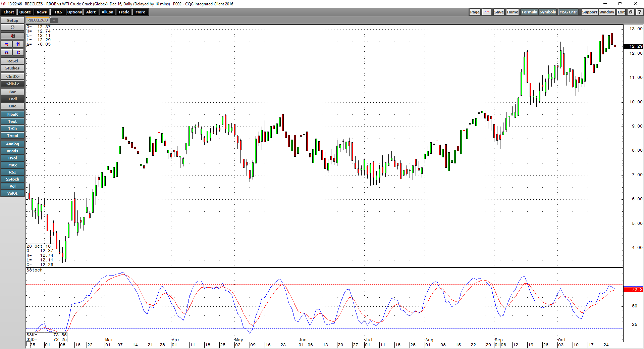Select the FiboR Fibonacci retracement tool
Image resolution: width=644 pixels, height=349 pixels.
point(12,114)
